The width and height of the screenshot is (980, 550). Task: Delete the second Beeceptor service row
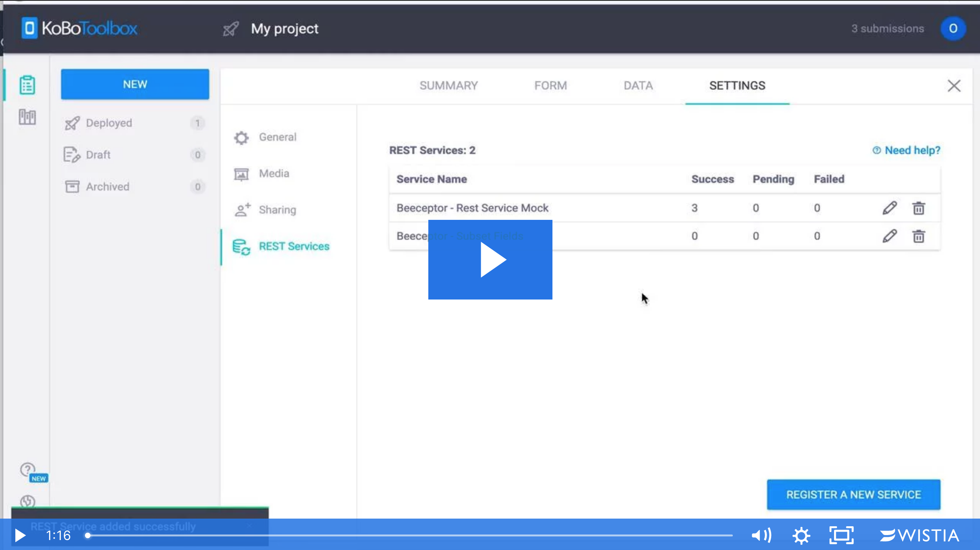(918, 236)
